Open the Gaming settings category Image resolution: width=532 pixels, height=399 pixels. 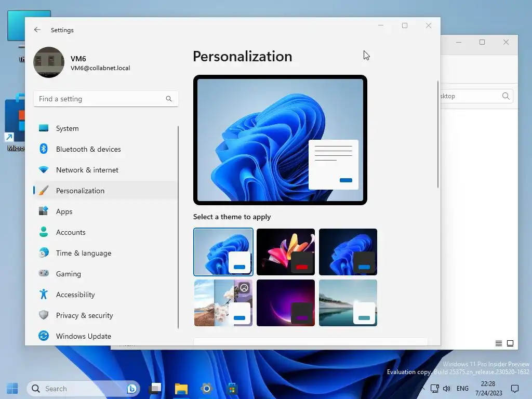105,274
